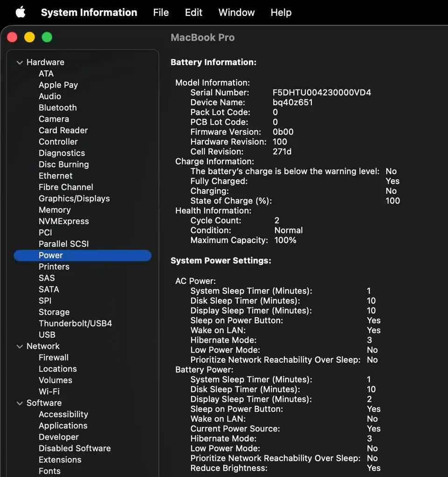Select Disabled Software in the sidebar

pos(75,449)
